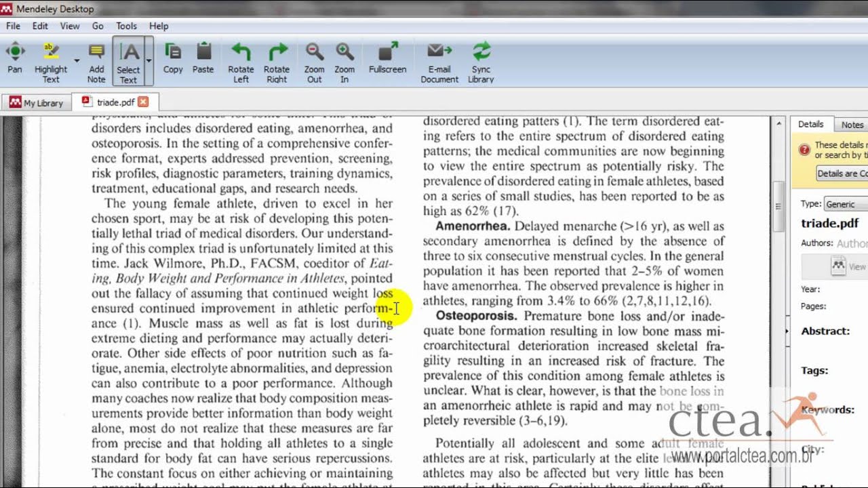Open the View menu
Image resolution: width=868 pixels, height=488 pixels.
pos(70,26)
